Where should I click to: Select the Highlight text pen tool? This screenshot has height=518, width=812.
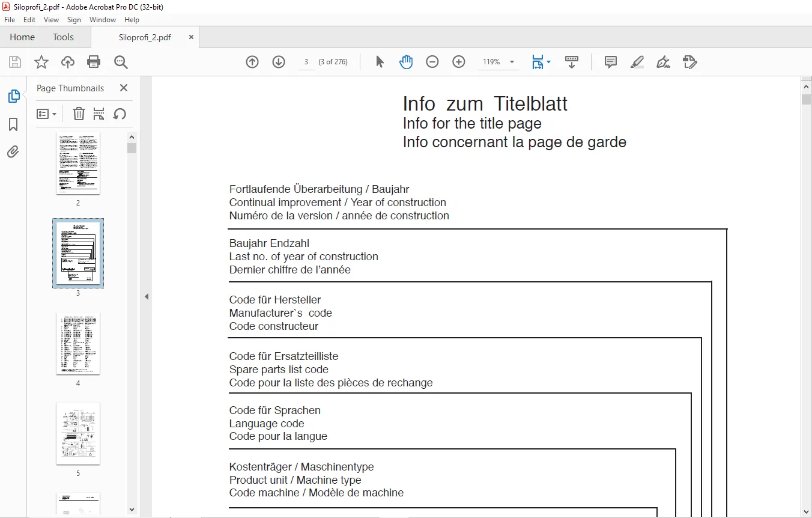point(637,62)
